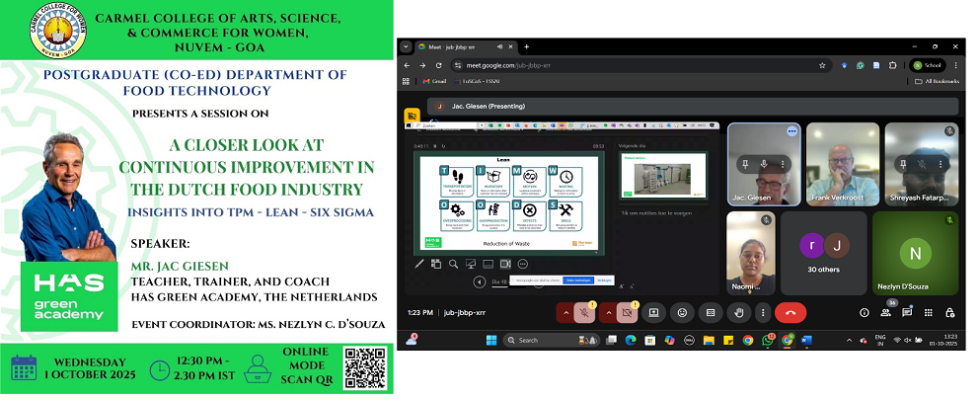
Task: Unmute the microphone in Meet controls
Action: pos(585,312)
